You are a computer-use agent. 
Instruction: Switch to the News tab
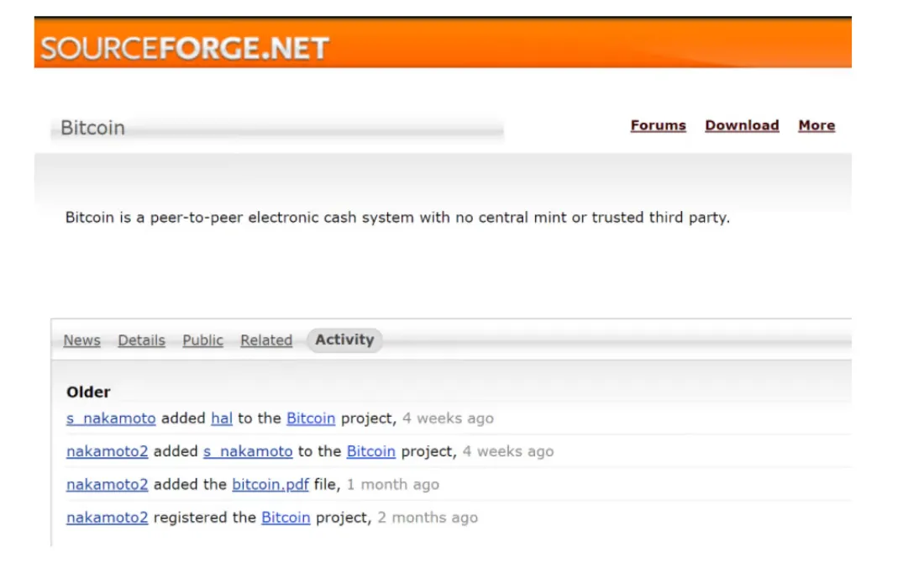(81, 340)
